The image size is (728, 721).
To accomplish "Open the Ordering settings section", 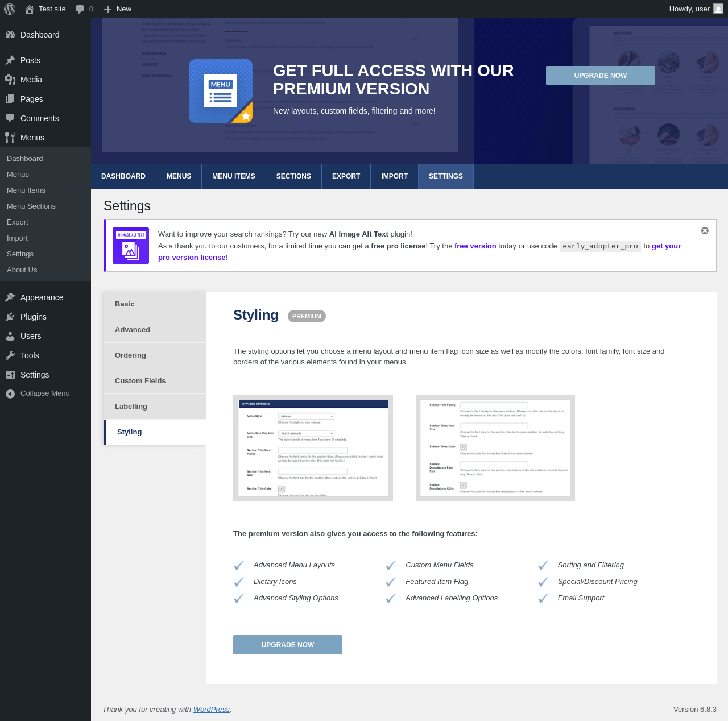I will (x=155, y=355).
